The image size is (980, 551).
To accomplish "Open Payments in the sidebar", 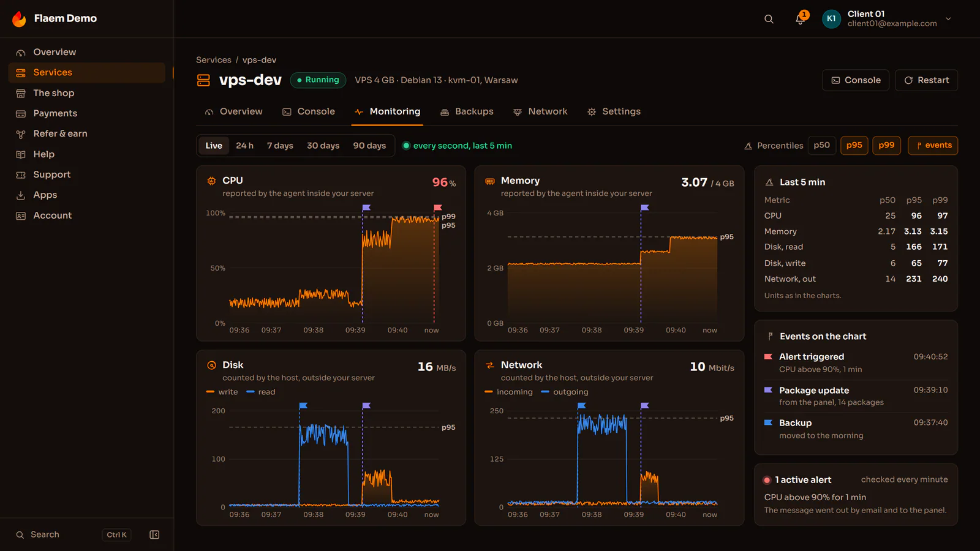I will point(87,113).
